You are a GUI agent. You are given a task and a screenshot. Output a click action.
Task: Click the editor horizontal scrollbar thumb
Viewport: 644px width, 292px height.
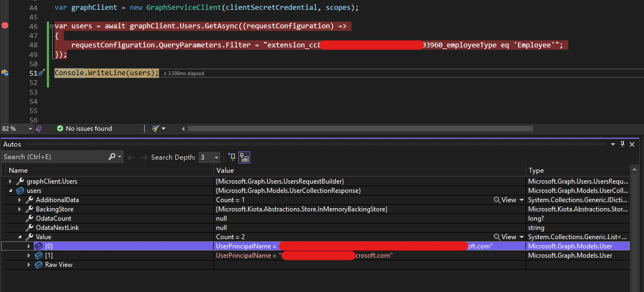[x=360, y=129]
